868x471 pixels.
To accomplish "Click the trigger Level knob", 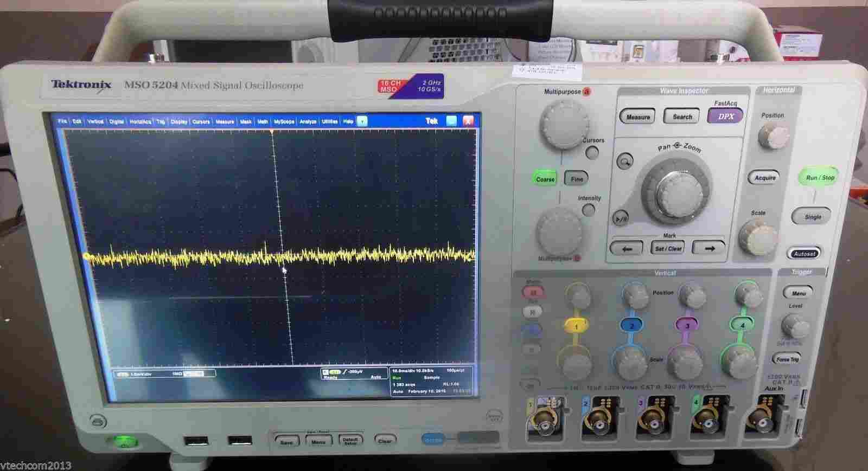I will coord(795,326).
